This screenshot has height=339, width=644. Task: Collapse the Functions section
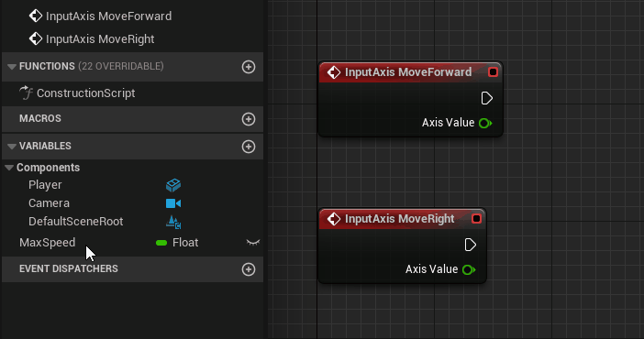pyautogui.click(x=12, y=67)
